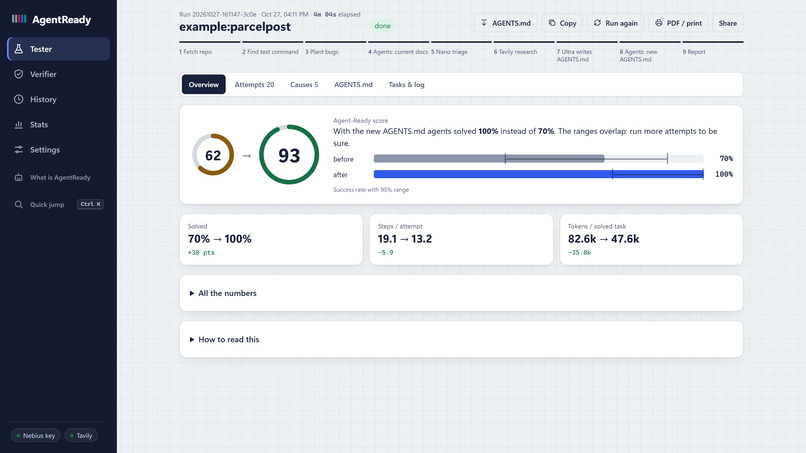
Task: Click the after success rate bar
Action: point(538,174)
